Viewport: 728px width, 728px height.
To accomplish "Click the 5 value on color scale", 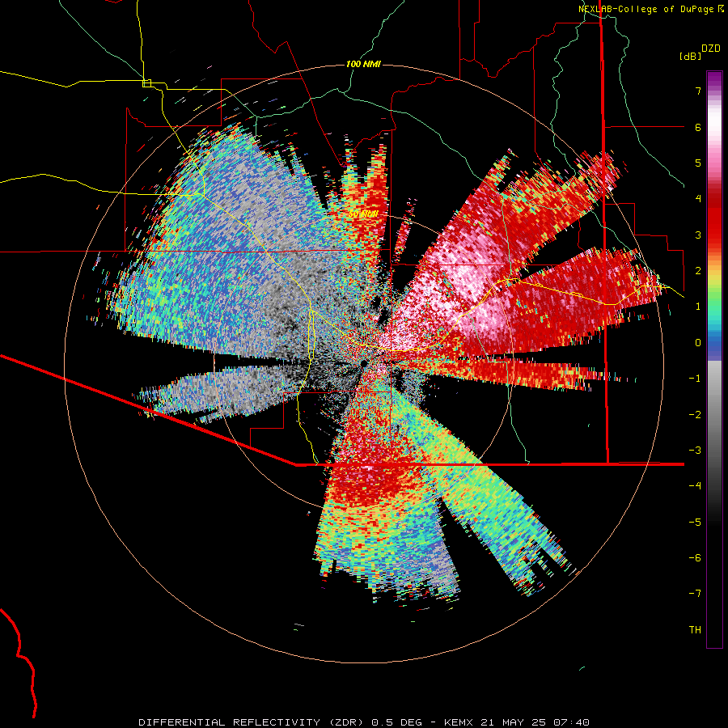I will (x=698, y=163).
